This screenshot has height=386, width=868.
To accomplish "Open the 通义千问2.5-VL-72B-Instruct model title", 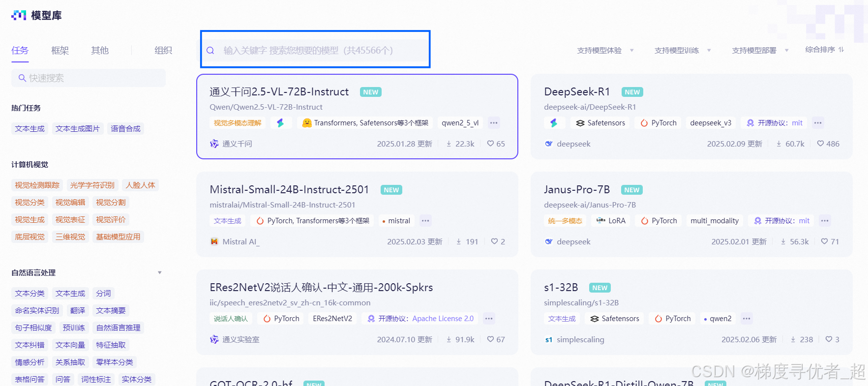I will tap(279, 92).
